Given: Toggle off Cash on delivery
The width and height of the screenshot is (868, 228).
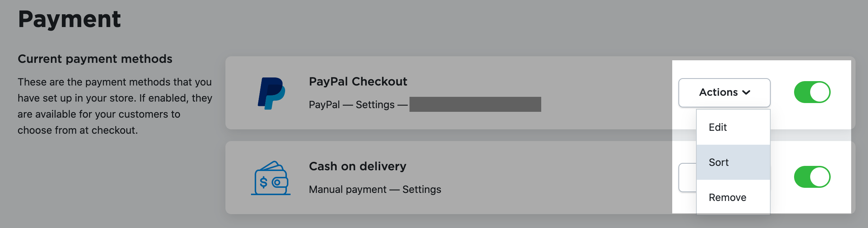Looking at the screenshot, I should (813, 177).
